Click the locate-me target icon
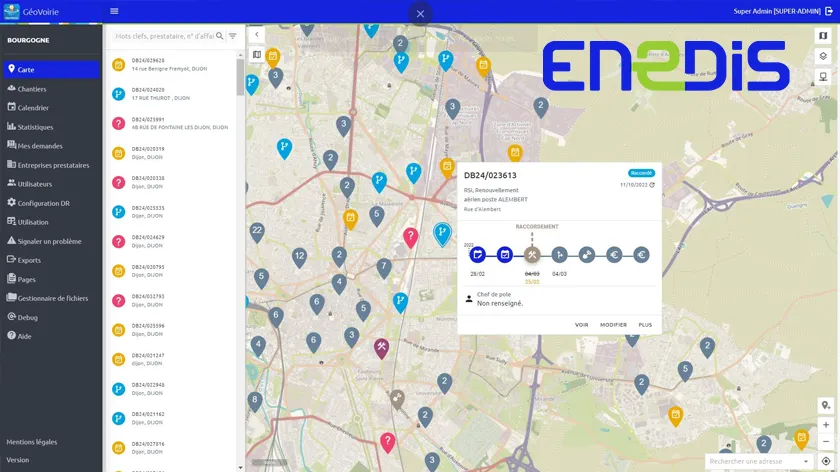This screenshot has width=840, height=472. [825, 461]
